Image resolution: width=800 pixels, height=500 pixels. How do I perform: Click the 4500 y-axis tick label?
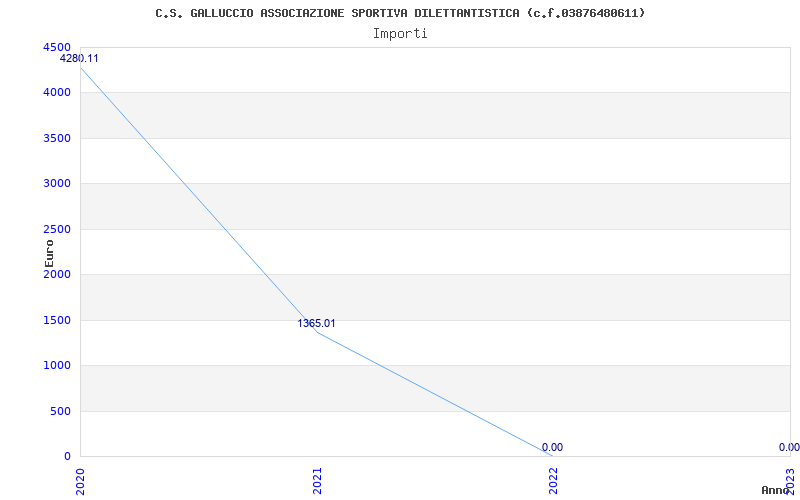pos(56,47)
